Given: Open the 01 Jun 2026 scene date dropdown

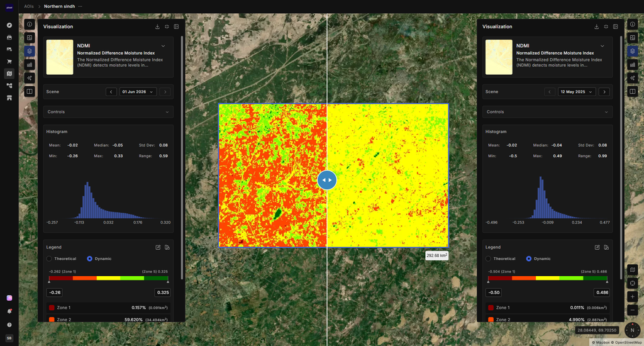Looking at the screenshot, I should pos(138,92).
